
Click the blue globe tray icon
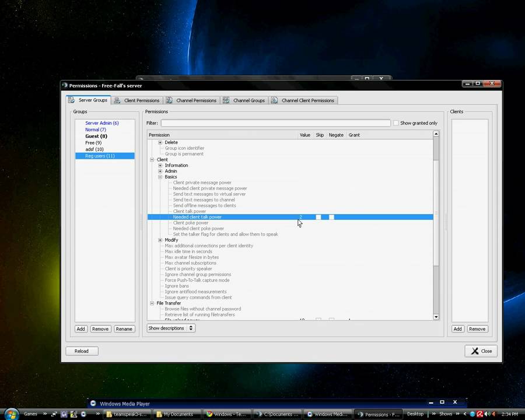click(x=473, y=414)
